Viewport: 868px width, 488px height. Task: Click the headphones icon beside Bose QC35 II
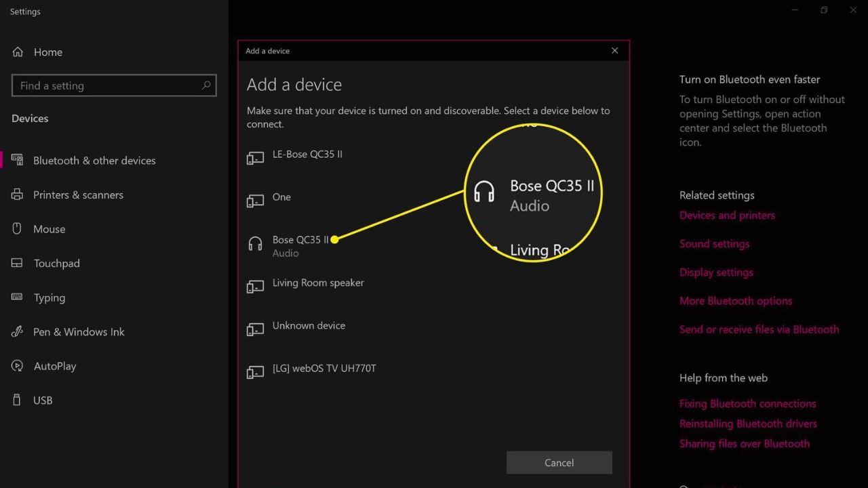pyautogui.click(x=255, y=244)
